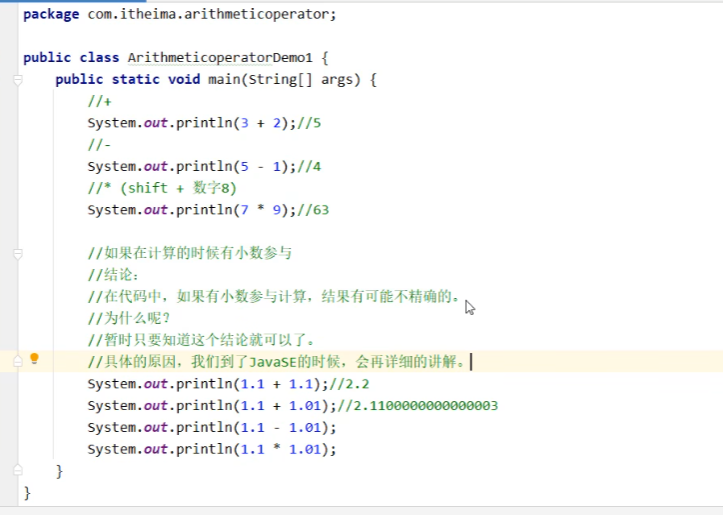723x515 pixels.
Task: Click comment about 结果有可能不精确的
Action: [x=274, y=296]
